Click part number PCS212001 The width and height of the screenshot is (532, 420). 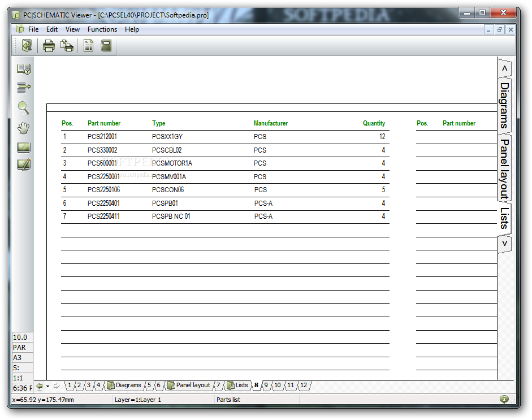coord(102,137)
